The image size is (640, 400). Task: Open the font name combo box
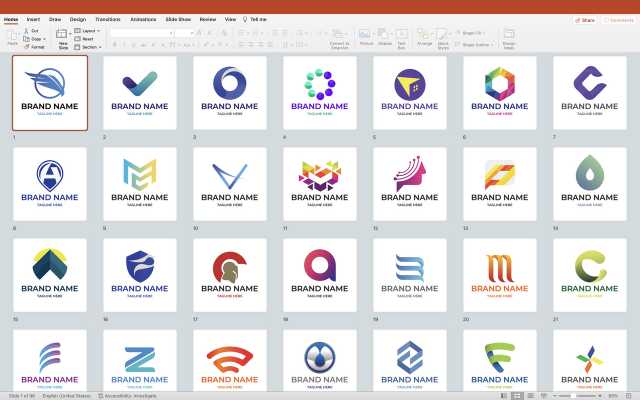click(140, 32)
